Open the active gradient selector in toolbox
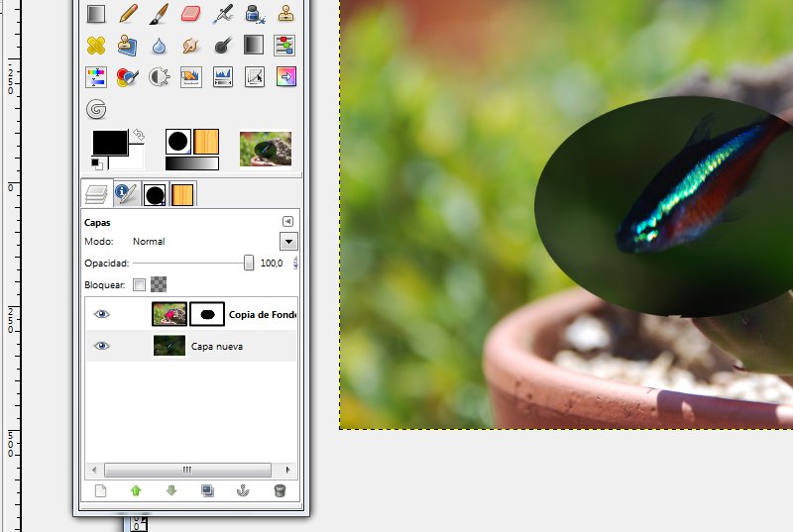Screen dimensions: 793x532 pos(192,163)
